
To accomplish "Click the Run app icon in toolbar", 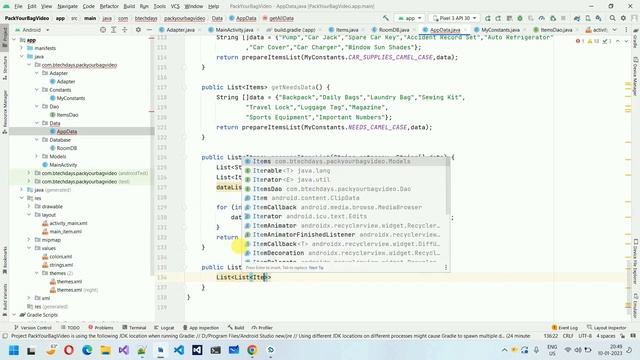I will [x=487, y=18].
